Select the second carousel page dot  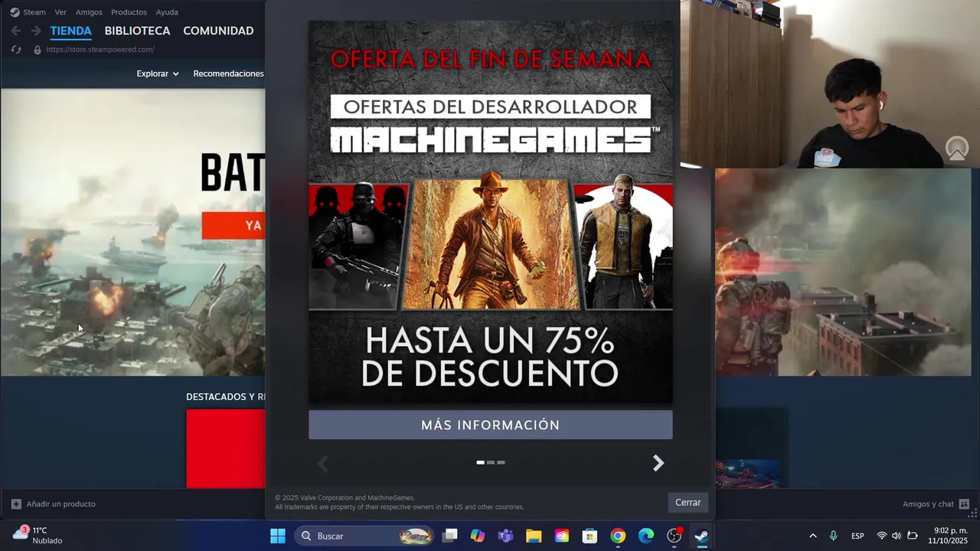[491, 462]
